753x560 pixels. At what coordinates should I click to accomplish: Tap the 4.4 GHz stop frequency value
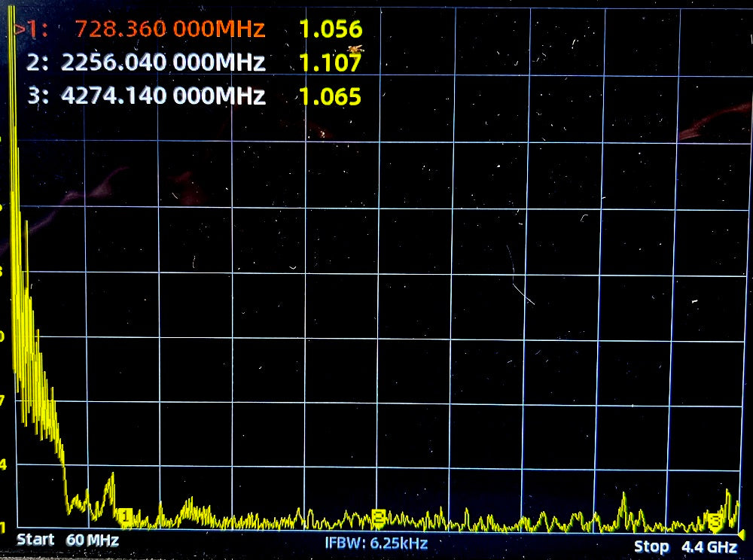(x=709, y=546)
